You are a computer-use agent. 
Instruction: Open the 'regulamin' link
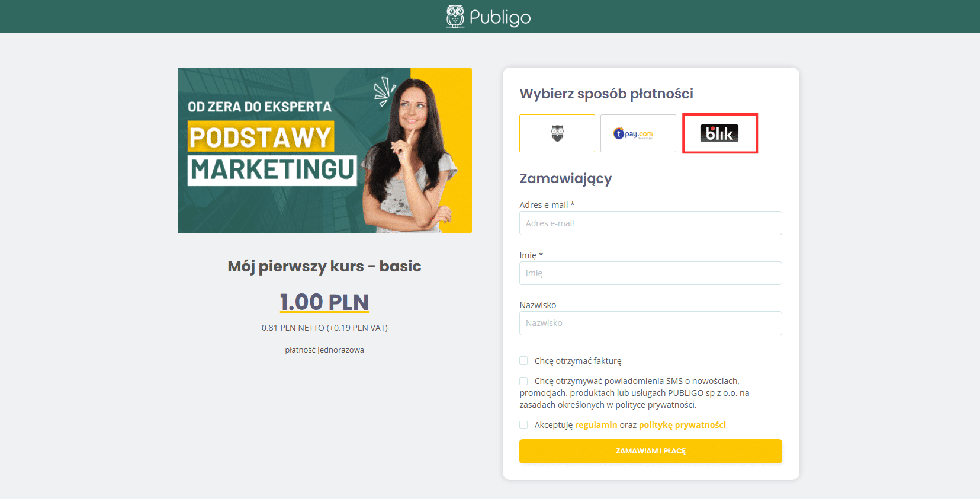click(596, 425)
